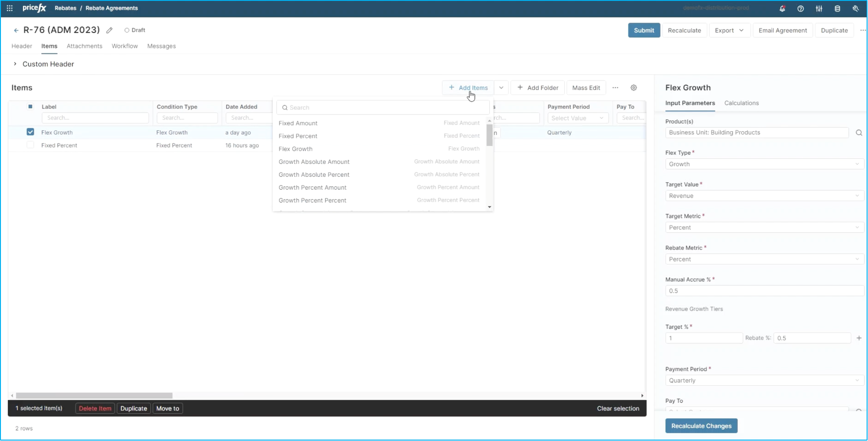Click the horizontal scrollbar under the items table

click(x=94, y=395)
